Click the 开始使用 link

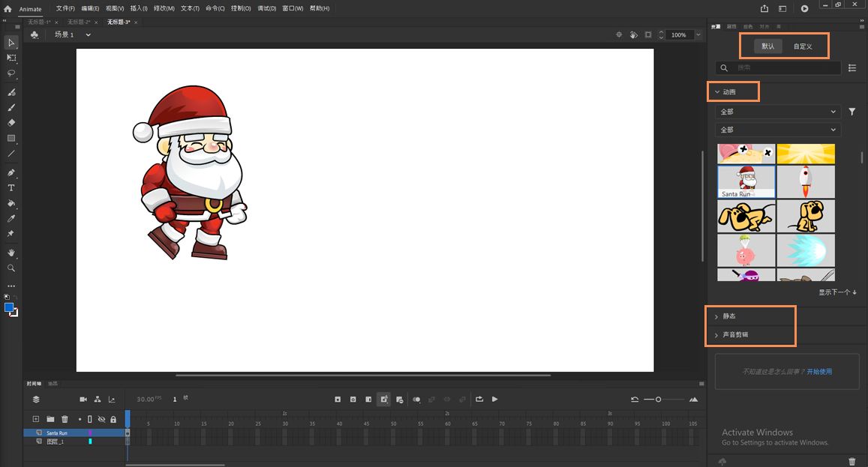[819, 371]
